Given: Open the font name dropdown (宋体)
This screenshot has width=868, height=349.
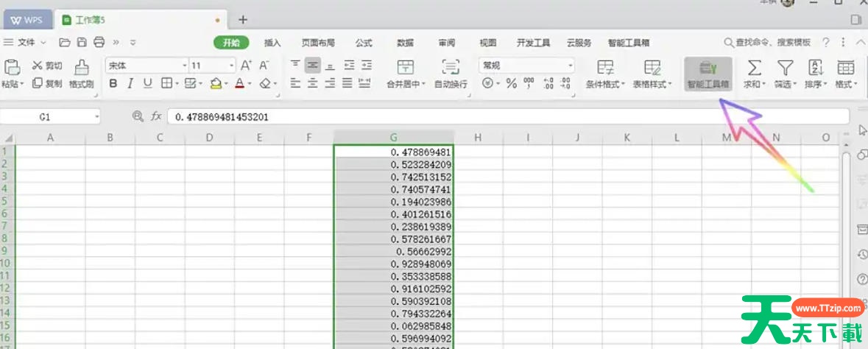Looking at the screenshot, I should [x=185, y=66].
